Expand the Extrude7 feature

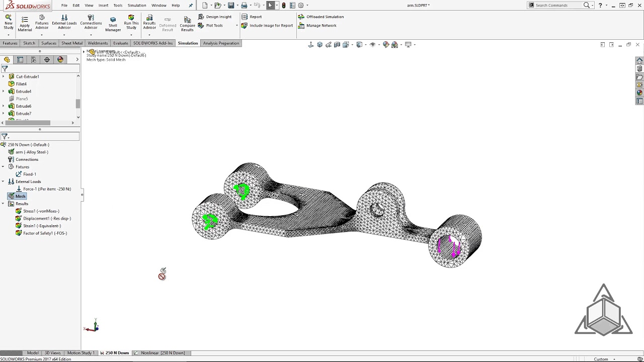[x=4, y=114]
